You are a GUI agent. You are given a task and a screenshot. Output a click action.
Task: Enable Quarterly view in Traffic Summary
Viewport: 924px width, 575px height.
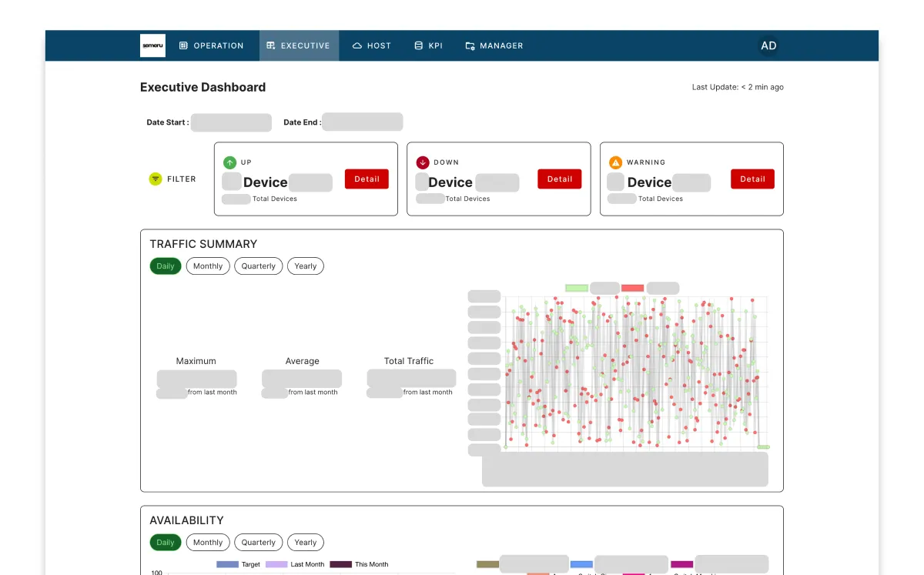tap(258, 266)
